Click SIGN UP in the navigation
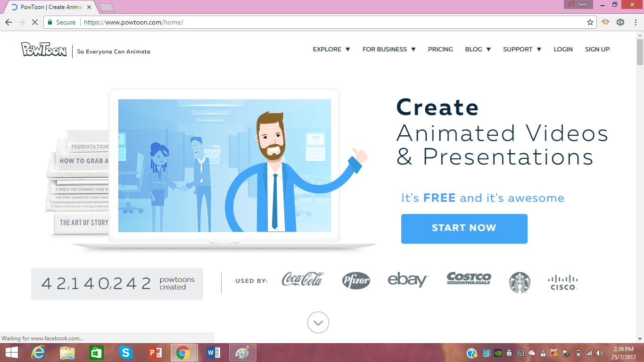This screenshot has height=362, width=644. point(597,49)
